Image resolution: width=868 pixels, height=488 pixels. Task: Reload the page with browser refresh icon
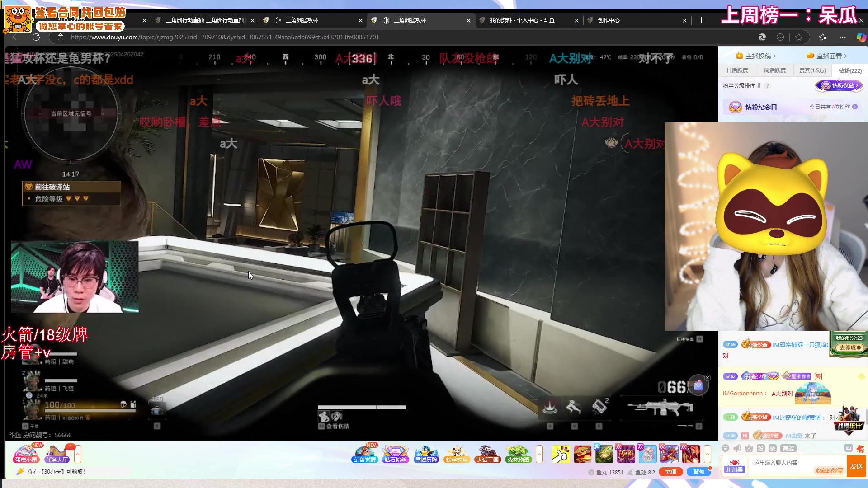[x=36, y=37]
